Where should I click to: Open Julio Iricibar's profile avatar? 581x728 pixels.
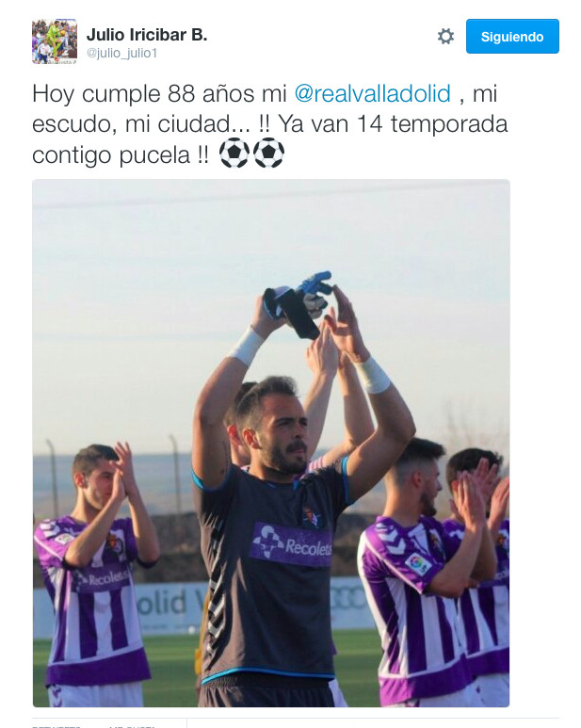click(x=55, y=41)
